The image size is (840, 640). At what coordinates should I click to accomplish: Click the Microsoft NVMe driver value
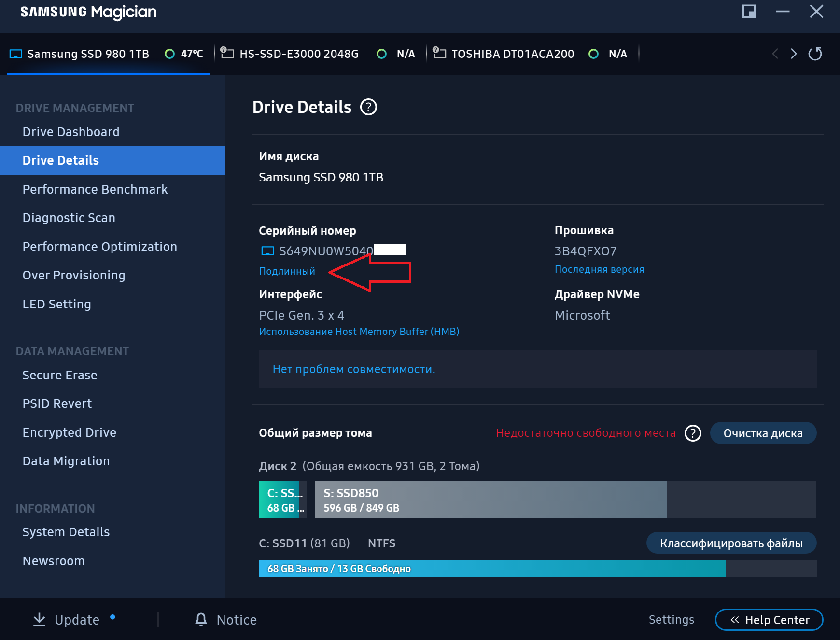point(582,315)
